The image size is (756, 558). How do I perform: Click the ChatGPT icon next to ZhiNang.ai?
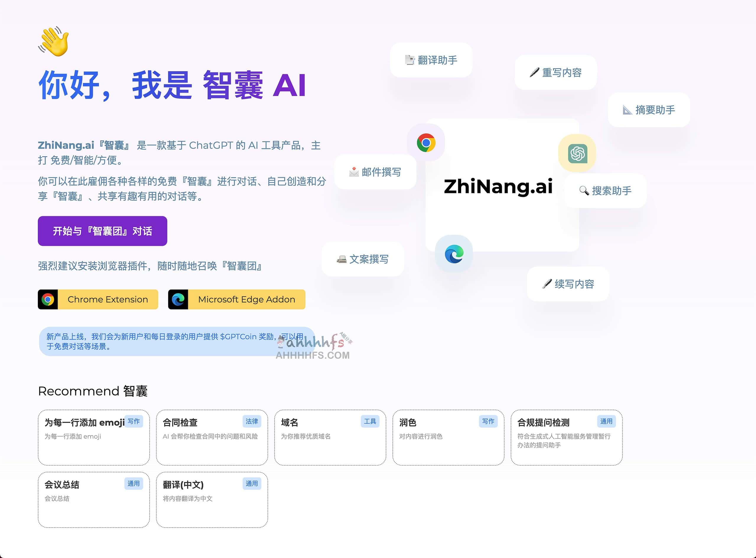[x=578, y=153]
